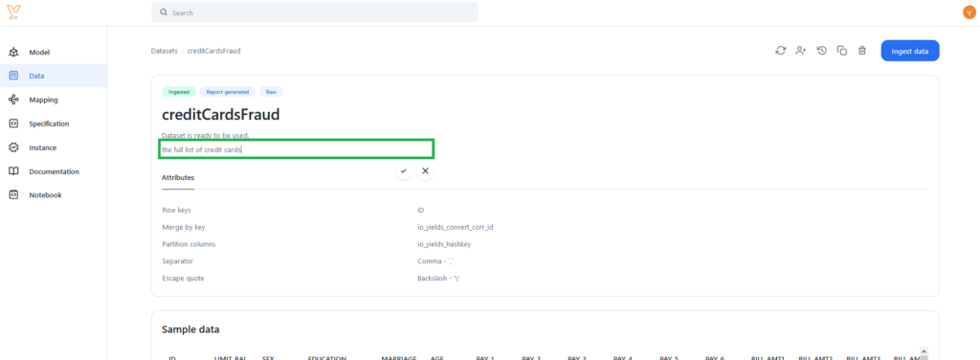Viewport: 980px width, 360px height.
Task: Click the Specification code icon
Action: pos(13,124)
